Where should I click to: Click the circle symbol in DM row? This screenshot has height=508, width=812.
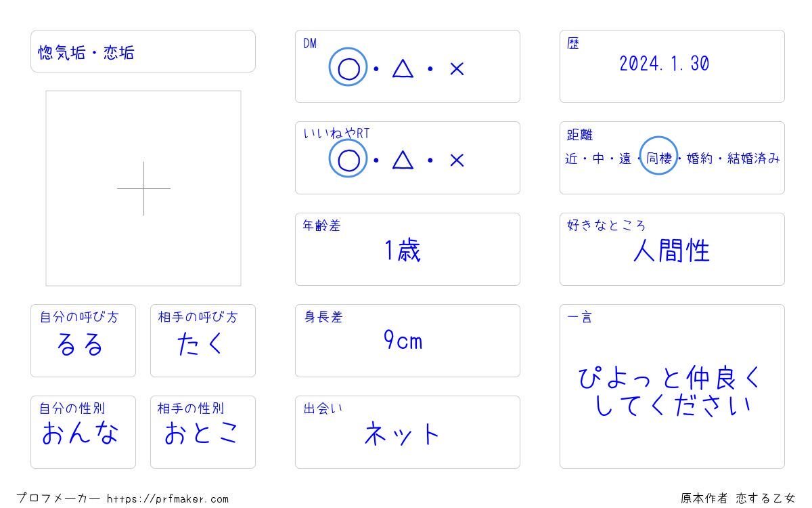(348, 68)
